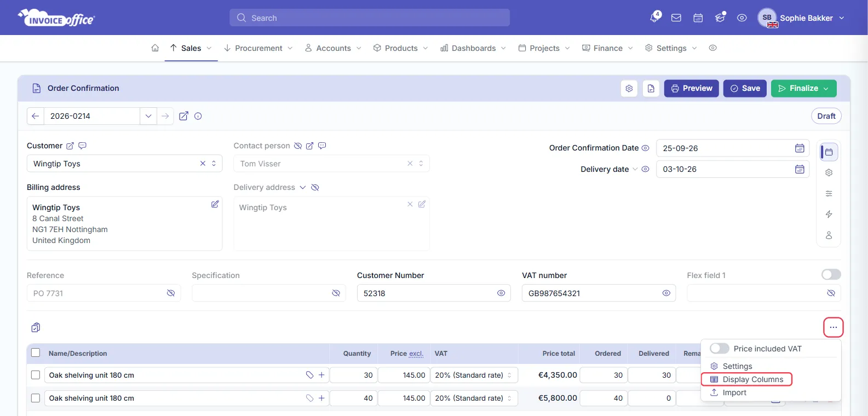Click the sliders icon in right sidebar
This screenshot has height=416, width=868.
click(829, 193)
